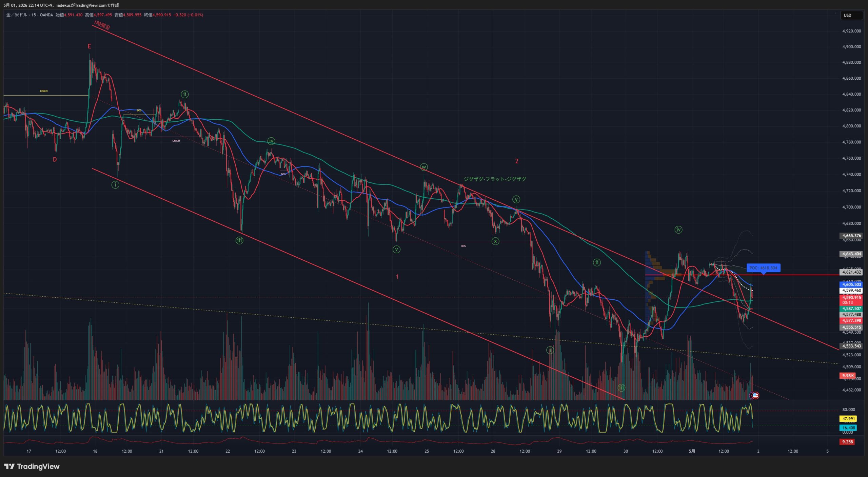Click the red 9.258 indicator value
The image size is (868, 477).
tap(847, 442)
